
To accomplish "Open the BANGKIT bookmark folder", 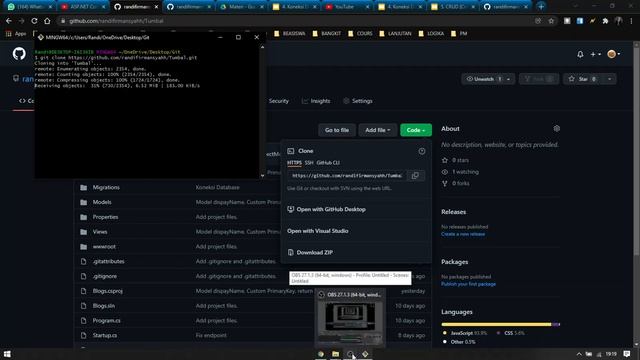I will 327,33.
